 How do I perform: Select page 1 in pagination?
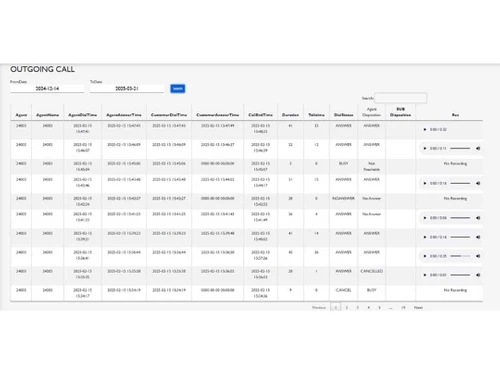click(336, 307)
